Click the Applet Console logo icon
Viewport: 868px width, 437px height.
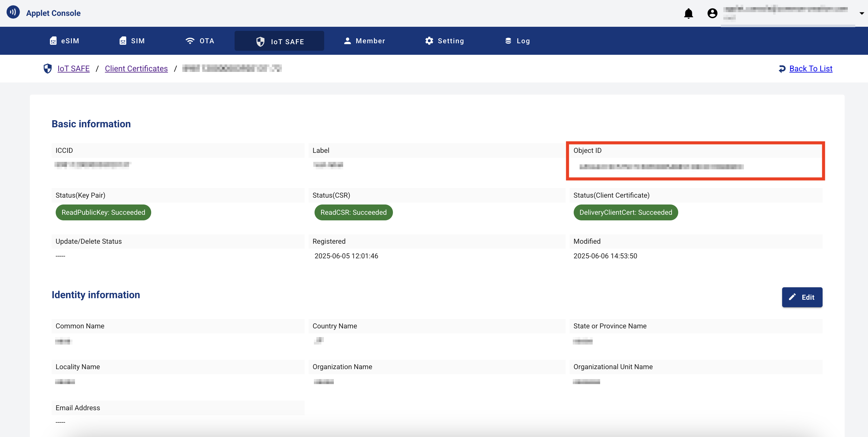point(13,12)
